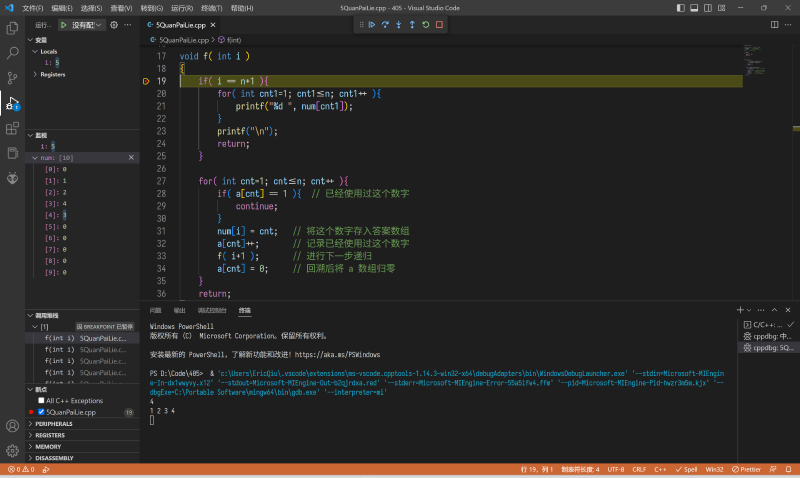This screenshot has width=800, height=478.
Task: Open the notifications bell in status bar
Action: pyautogui.click(x=789, y=469)
